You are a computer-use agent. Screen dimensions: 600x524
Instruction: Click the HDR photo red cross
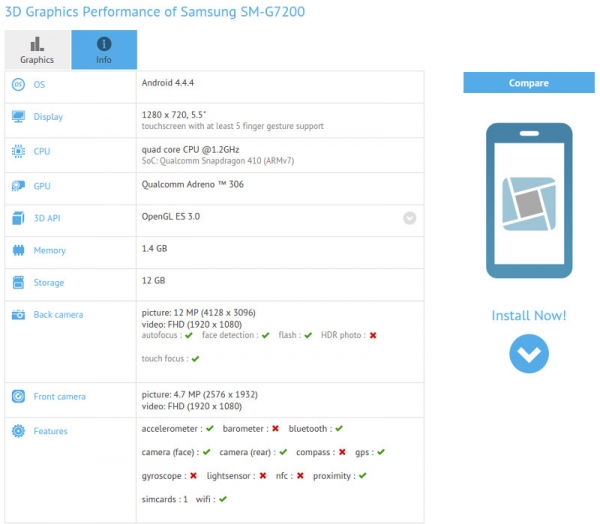(x=373, y=335)
